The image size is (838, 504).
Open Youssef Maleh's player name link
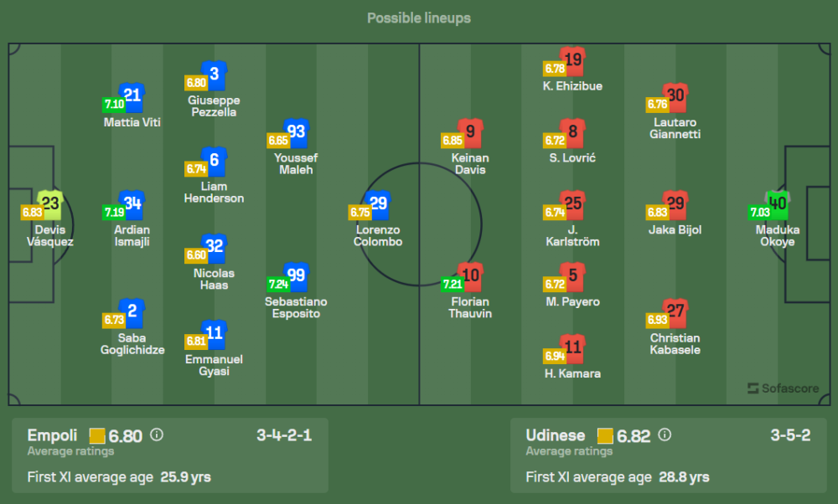pyautogui.click(x=295, y=164)
